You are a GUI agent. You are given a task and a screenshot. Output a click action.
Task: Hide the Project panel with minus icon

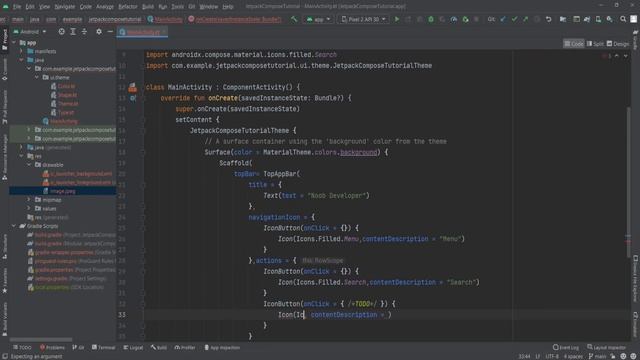pyautogui.click(x=110, y=31)
